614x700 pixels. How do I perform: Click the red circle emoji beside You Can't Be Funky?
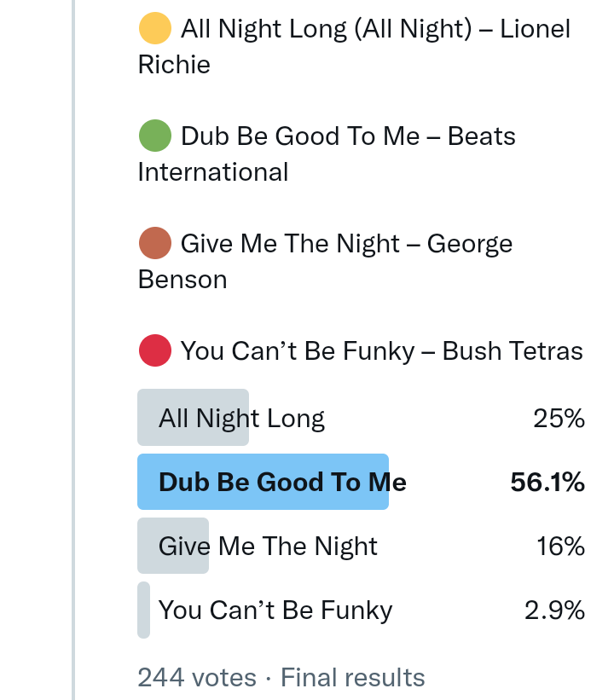(154, 351)
